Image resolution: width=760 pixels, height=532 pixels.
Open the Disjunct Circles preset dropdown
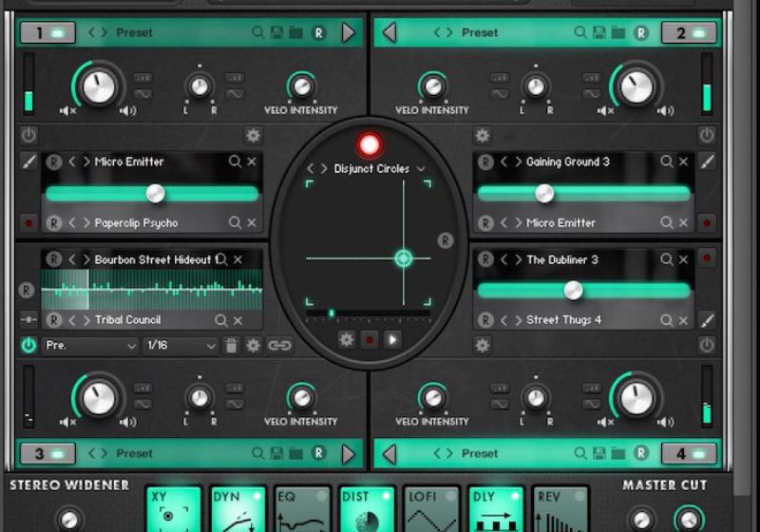[x=421, y=169]
